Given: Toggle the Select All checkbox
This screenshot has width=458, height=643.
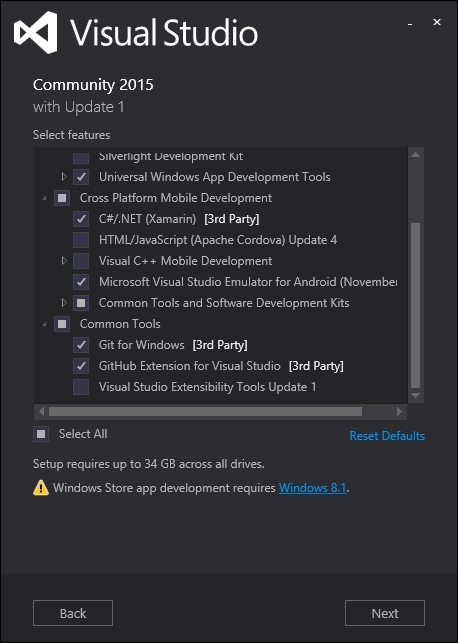Looking at the screenshot, I should [x=41, y=434].
